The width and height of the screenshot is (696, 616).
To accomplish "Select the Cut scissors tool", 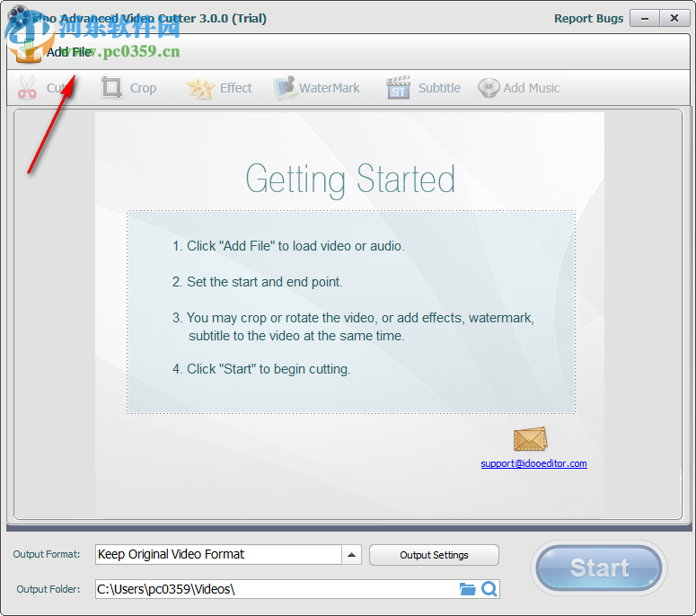I will click(27, 87).
